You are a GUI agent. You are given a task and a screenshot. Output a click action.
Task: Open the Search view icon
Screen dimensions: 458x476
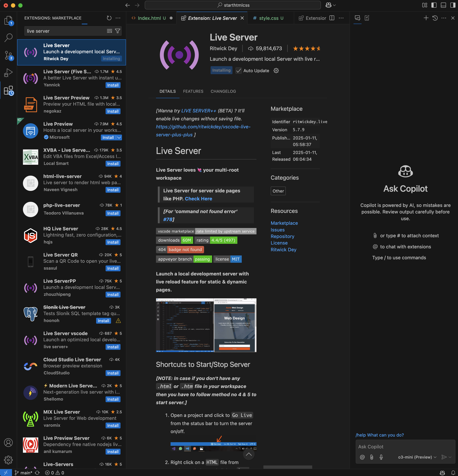tap(8, 38)
